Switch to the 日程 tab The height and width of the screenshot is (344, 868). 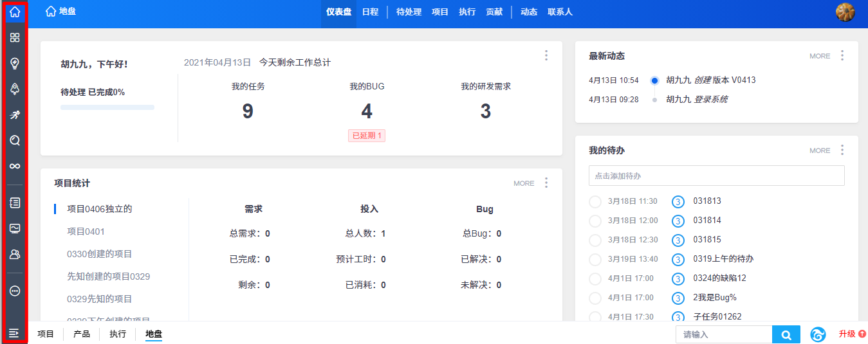(x=370, y=12)
